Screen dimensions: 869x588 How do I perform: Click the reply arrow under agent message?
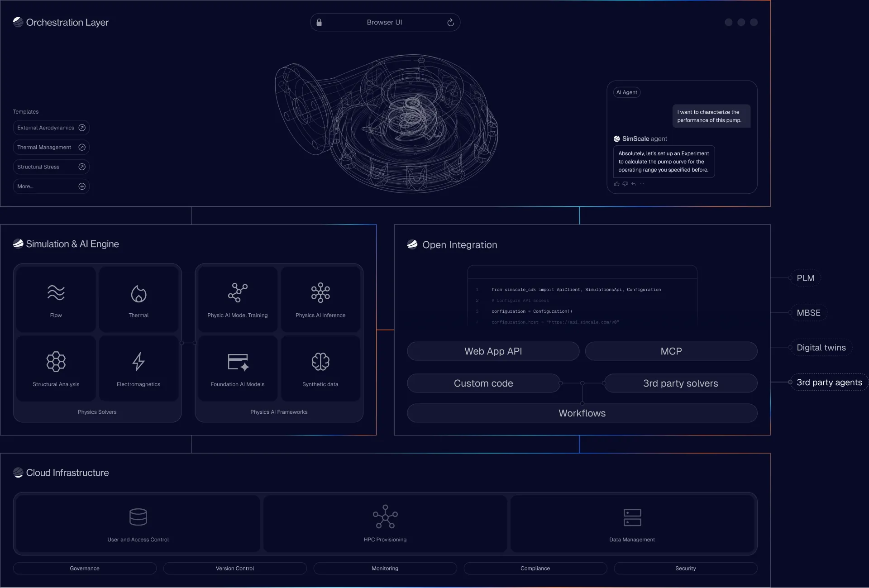[634, 184]
